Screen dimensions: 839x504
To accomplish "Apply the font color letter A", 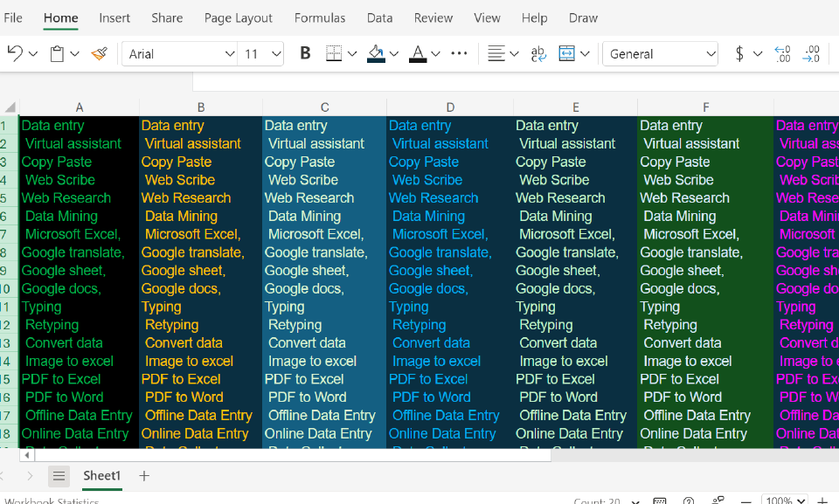I will 418,53.
